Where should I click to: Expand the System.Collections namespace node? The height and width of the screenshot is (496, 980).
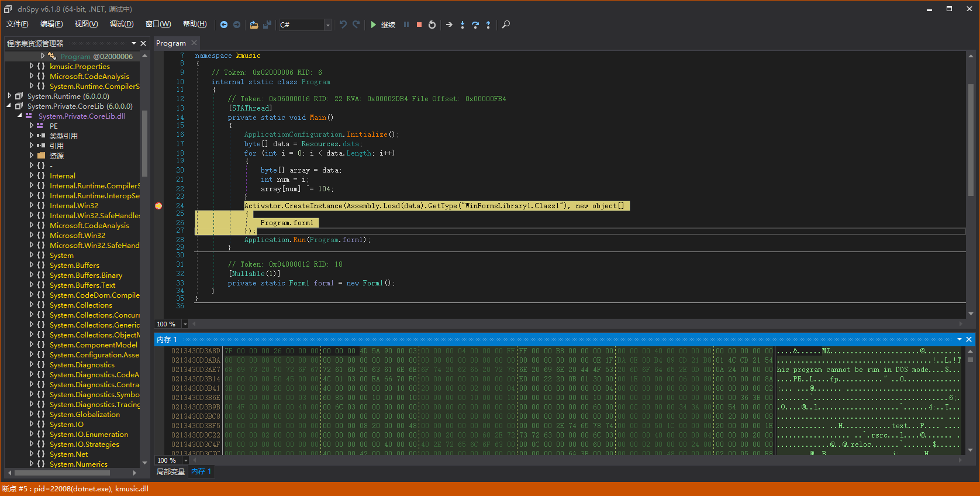point(32,305)
